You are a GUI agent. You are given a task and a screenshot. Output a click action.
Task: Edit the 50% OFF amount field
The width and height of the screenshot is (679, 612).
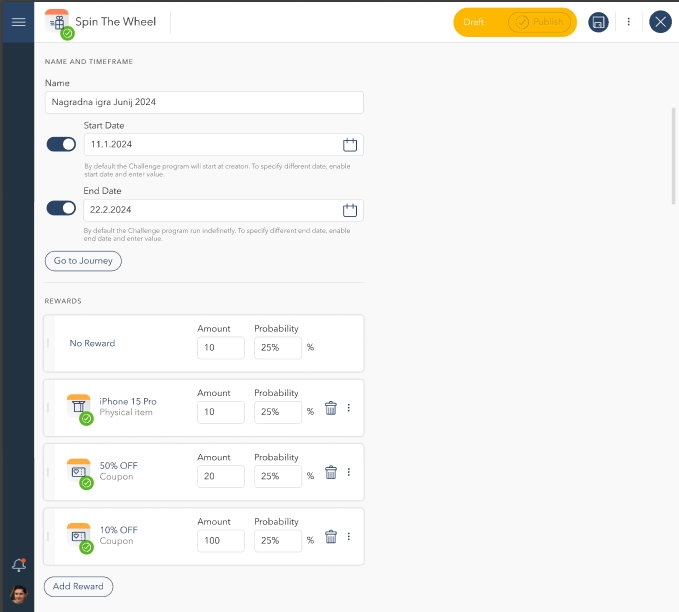click(x=221, y=476)
